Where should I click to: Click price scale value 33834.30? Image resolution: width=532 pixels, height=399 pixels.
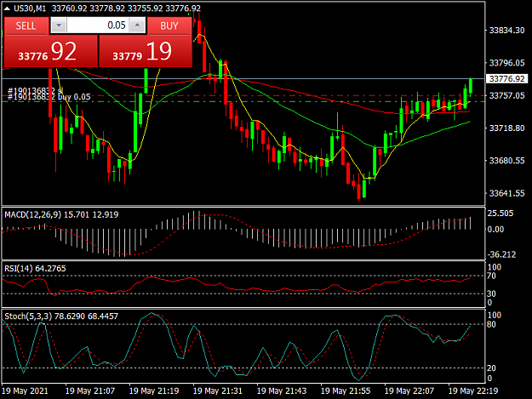[x=506, y=31]
